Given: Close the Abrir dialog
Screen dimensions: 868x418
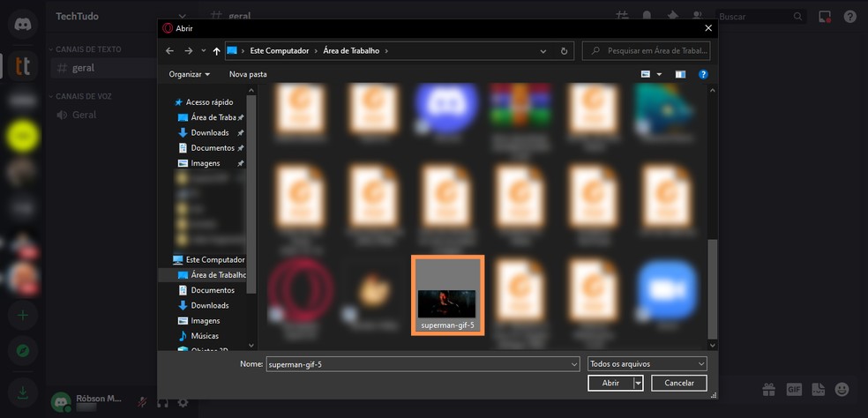Looking at the screenshot, I should [708, 28].
